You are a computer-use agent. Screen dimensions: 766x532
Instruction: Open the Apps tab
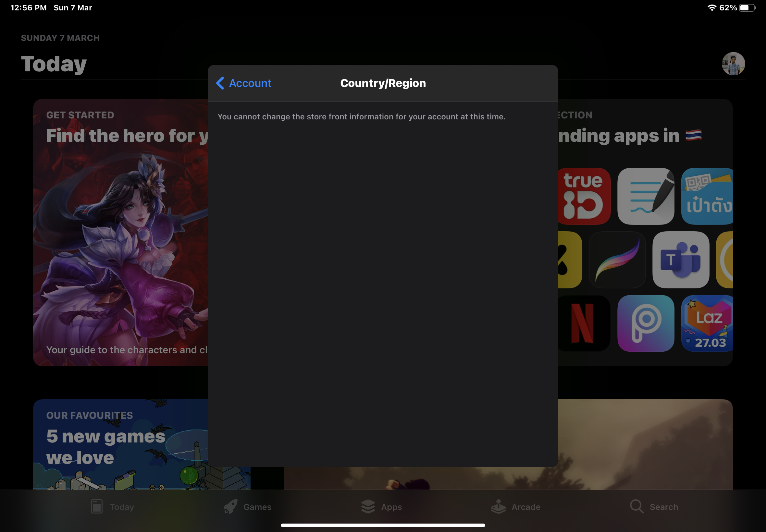point(381,507)
